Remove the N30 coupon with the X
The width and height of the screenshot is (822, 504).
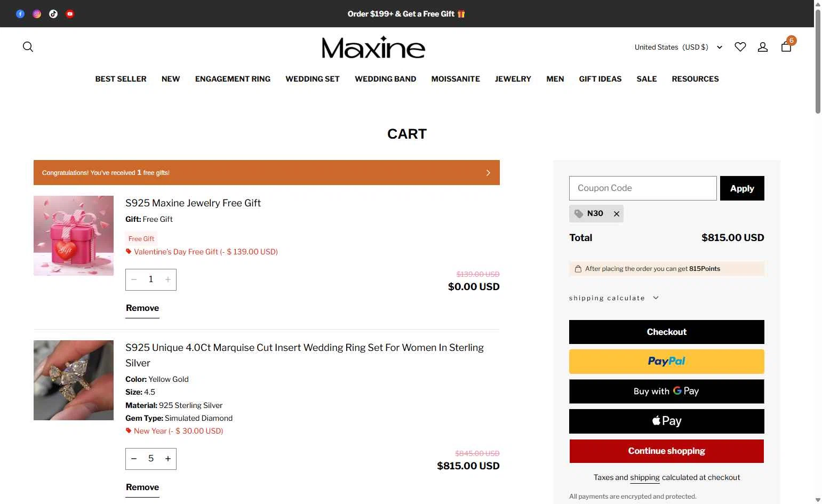[x=616, y=214]
